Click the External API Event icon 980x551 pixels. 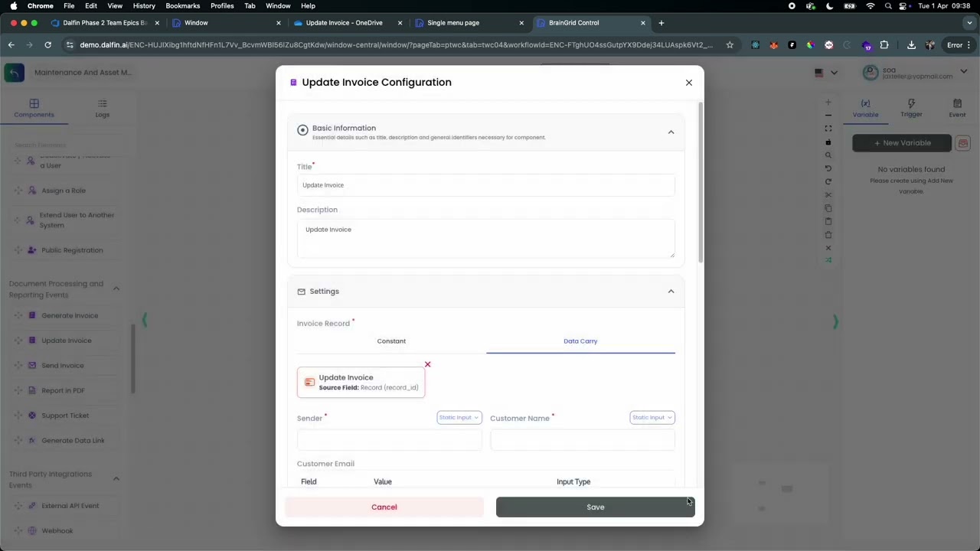pos(32,506)
